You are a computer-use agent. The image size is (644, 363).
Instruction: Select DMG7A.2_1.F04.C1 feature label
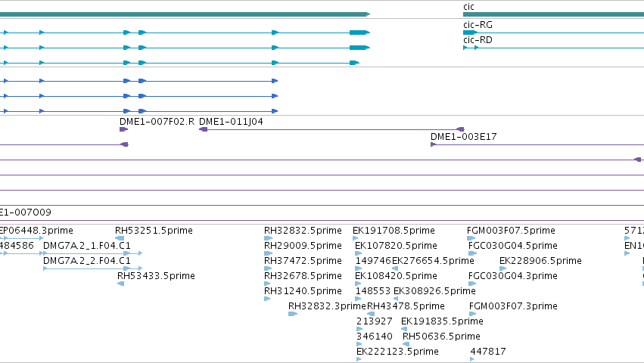point(87,246)
